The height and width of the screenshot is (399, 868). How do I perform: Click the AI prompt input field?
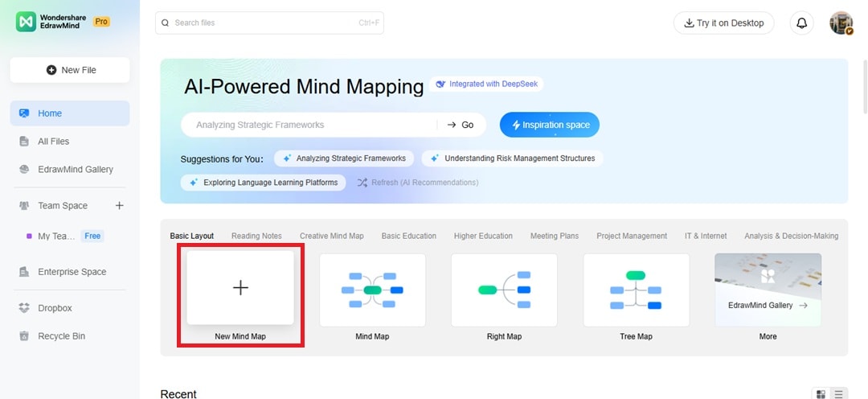click(309, 125)
